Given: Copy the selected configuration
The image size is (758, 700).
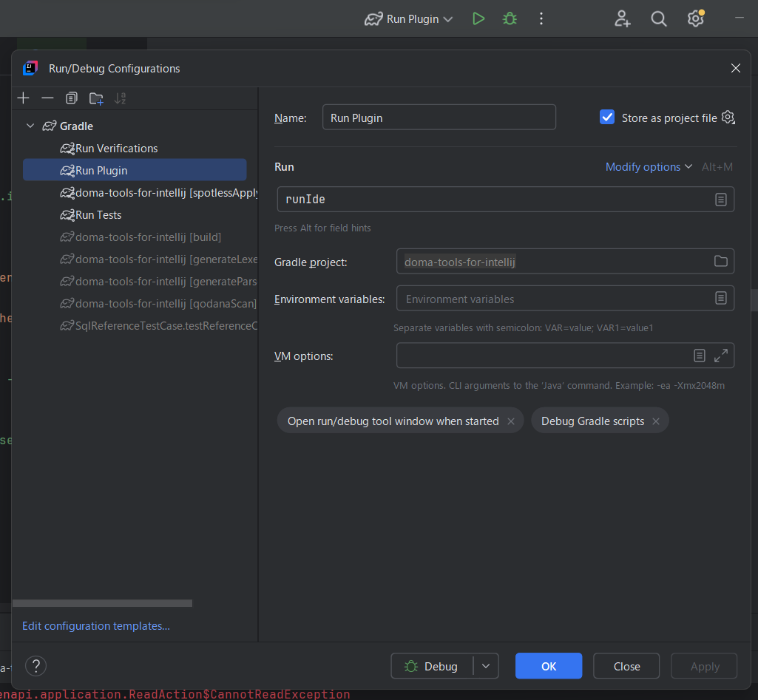Looking at the screenshot, I should [72, 98].
